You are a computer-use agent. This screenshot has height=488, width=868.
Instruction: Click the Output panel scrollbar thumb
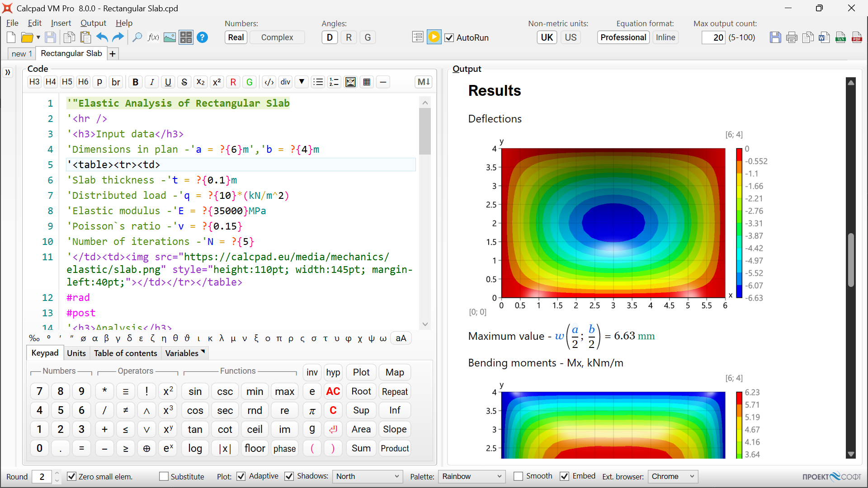(x=851, y=260)
